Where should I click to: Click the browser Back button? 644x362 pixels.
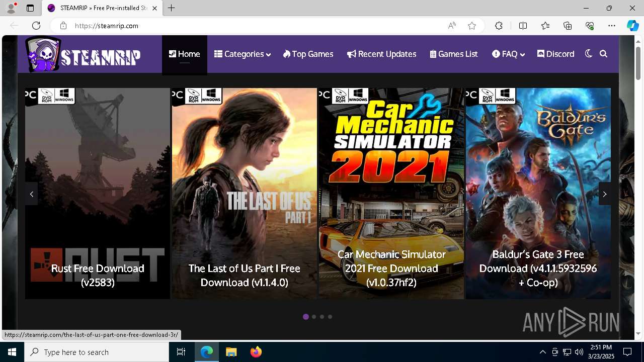click(14, 26)
